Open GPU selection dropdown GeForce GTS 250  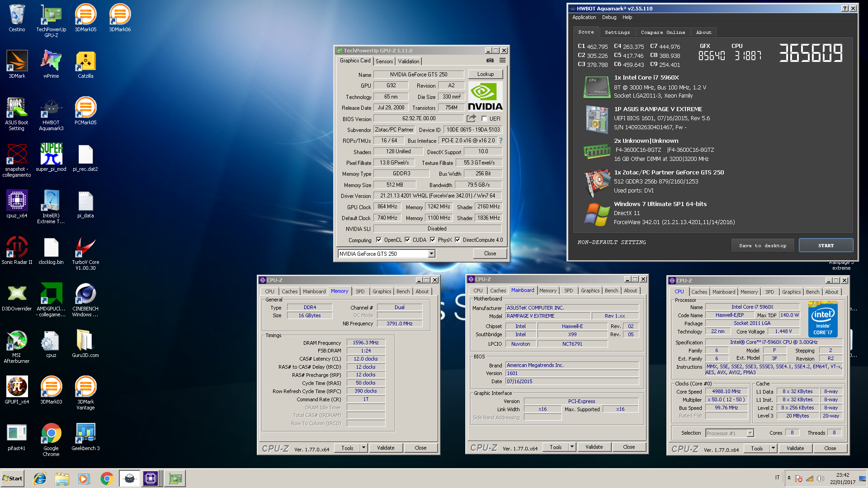click(387, 254)
